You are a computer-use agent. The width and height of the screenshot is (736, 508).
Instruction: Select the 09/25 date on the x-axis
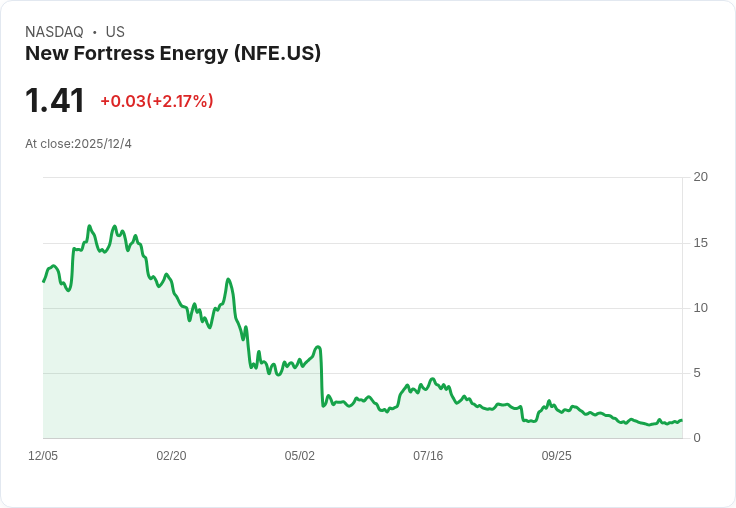[556, 456]
